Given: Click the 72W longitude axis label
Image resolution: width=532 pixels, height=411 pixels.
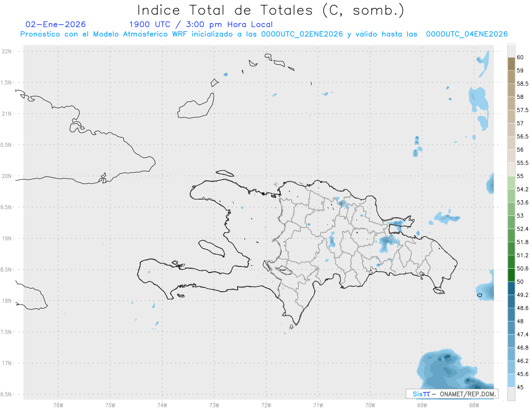Looking at the screenshot, I should click(266, 405).
